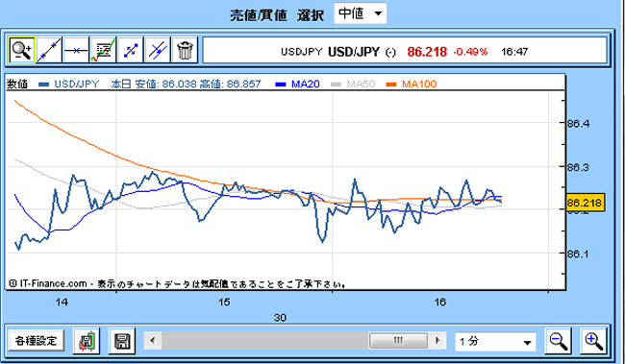
Task: Click the floppy disk save icon
Action: pos(122,341)
